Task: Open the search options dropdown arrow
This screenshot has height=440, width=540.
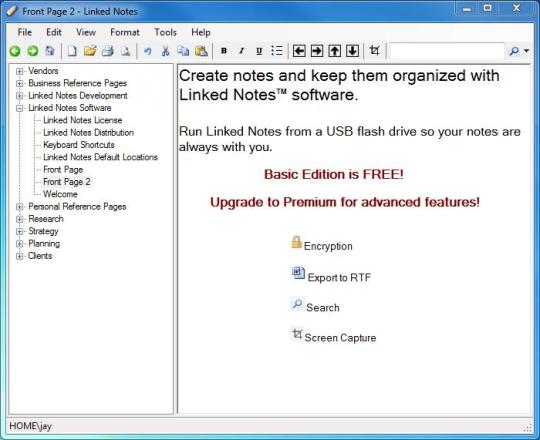Action: 526,51
